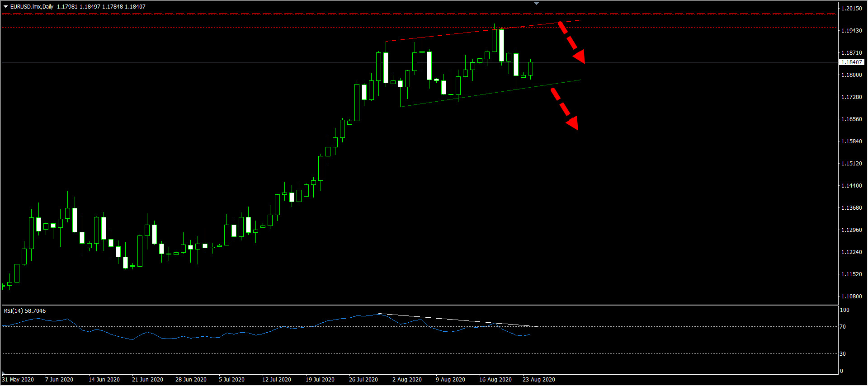Click price scale value 1.14400
Viewport: 868px width, 386px height.
coord(852,186)
